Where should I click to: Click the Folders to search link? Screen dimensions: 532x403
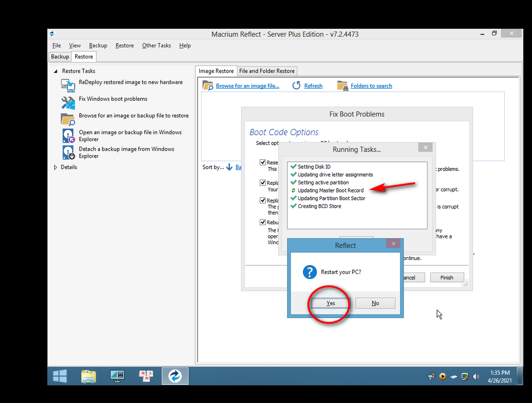coord(371,86)
